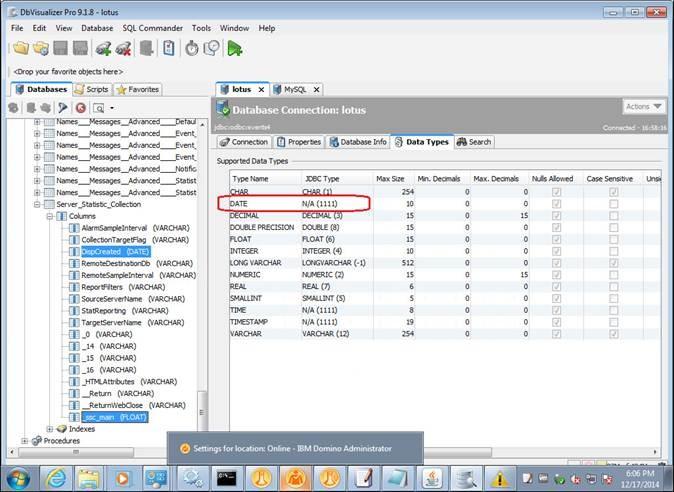Expand the Names Messages Advanced Notific table node

coord(37,169)
